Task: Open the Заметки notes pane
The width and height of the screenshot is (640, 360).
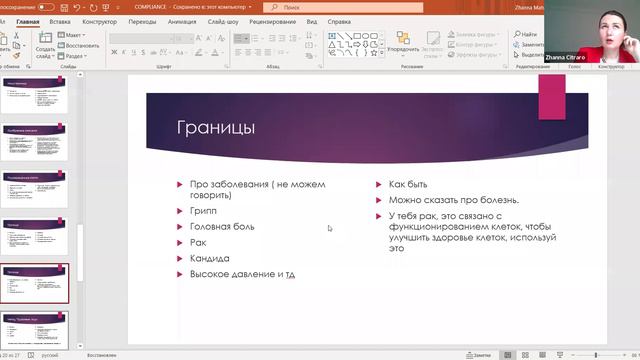Action: (x=478, y=355)
